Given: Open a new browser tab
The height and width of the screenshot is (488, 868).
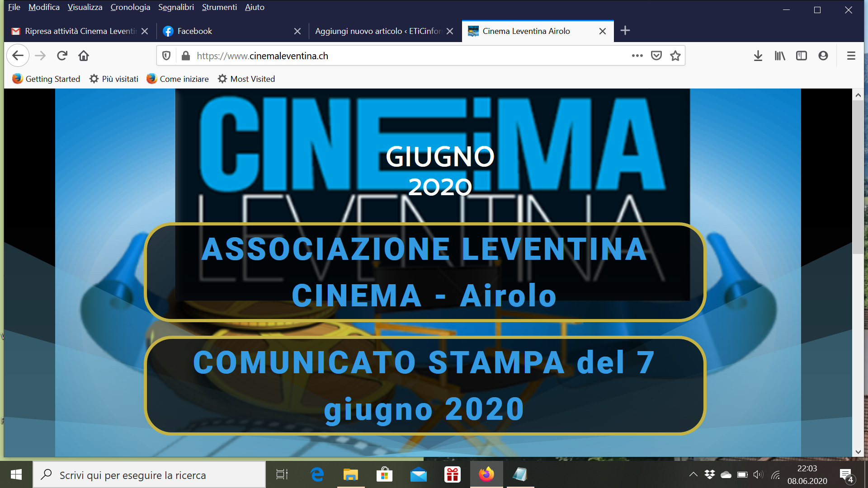Looking at the screenshot, I should pyautogui.click(x=625, y=31).
